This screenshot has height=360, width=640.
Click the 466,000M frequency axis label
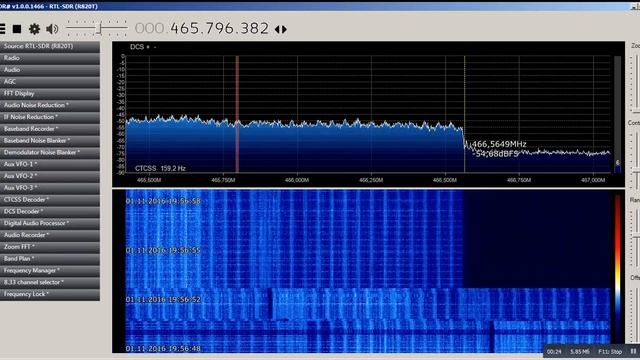(x=297, y=180)
